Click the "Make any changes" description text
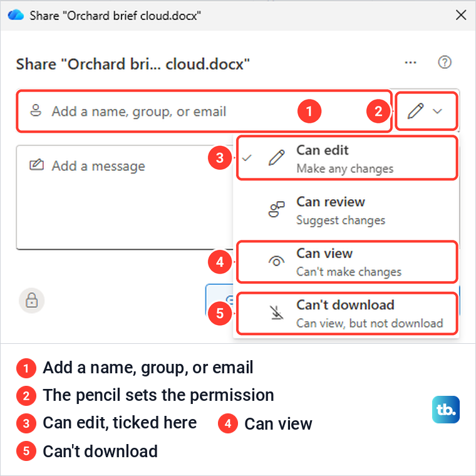The width and height of the screenshot is (476, 476). tap(345, 168)
